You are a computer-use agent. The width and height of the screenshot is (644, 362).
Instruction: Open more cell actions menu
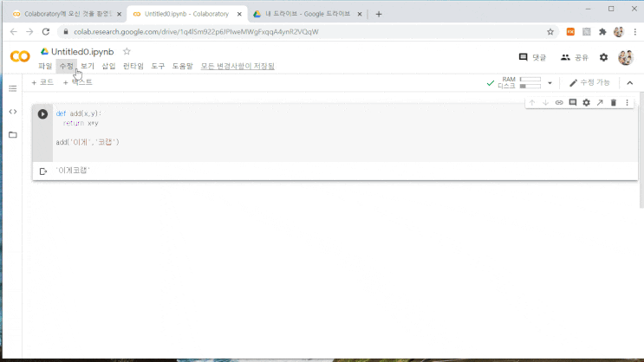(x=627, y=102)
